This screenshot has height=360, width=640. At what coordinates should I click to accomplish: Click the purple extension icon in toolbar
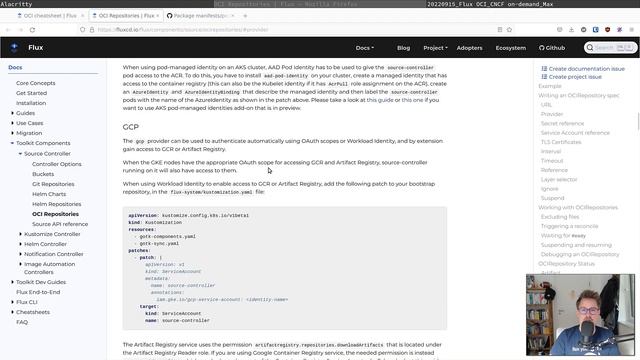620,30
